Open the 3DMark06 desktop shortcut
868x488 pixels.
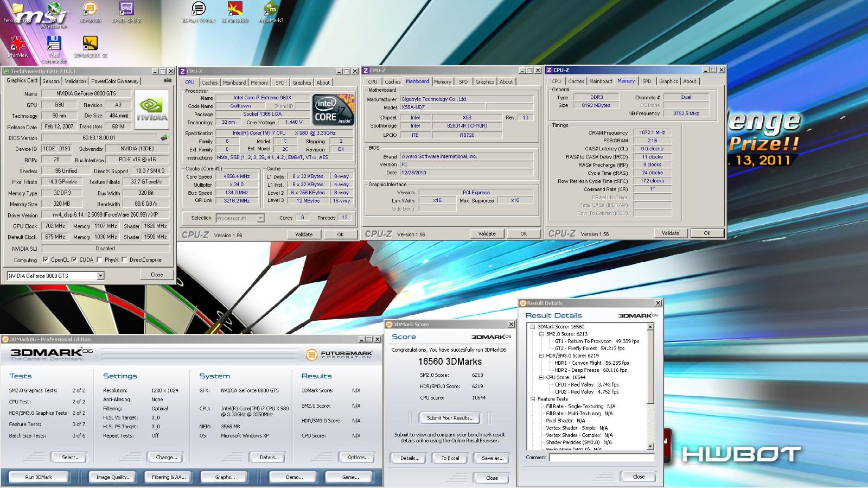coord(90,12)
